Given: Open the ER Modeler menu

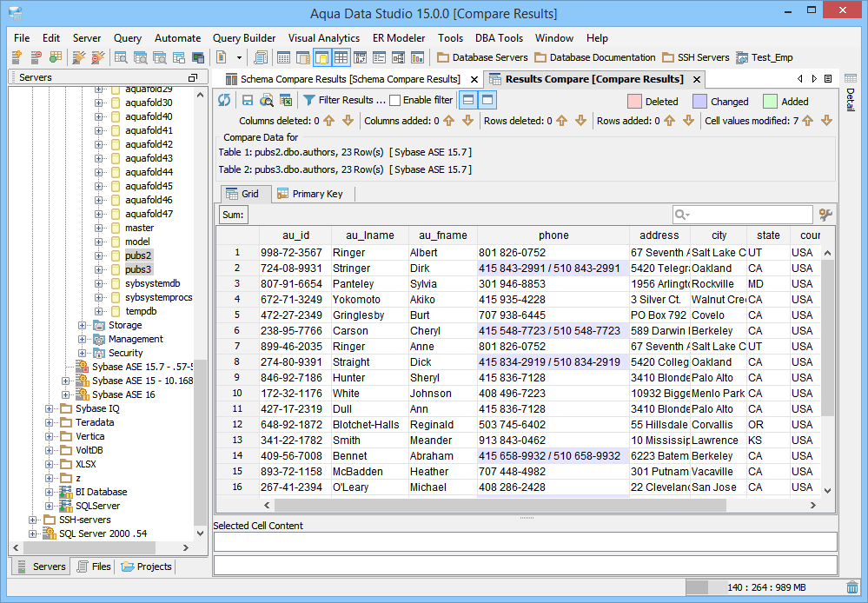Looking at the screenshot, I should [399, 38].
